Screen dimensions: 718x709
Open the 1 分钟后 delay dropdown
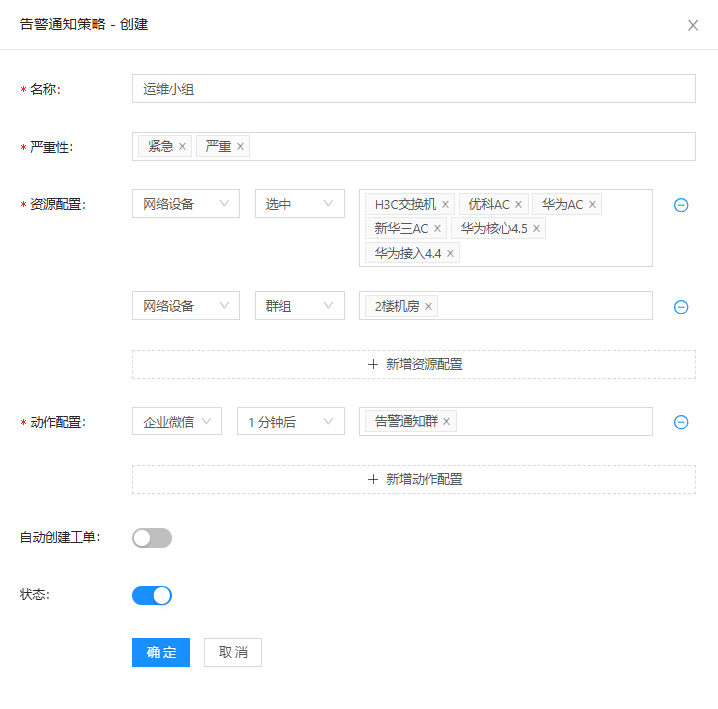[x=290, y=422]
